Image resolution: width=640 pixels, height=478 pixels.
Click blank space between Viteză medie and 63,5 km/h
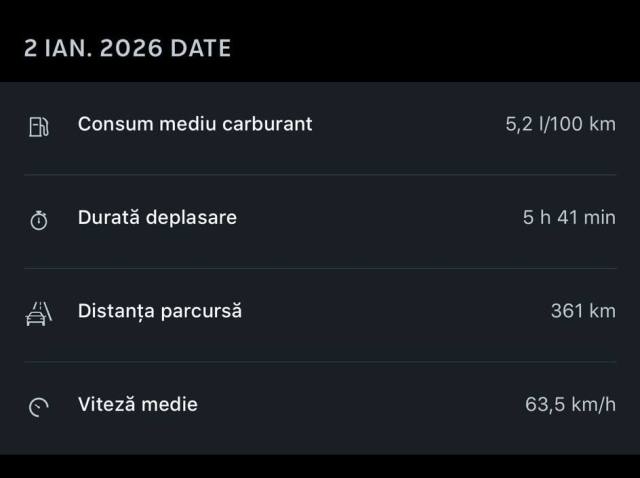[x=360, y=404]
